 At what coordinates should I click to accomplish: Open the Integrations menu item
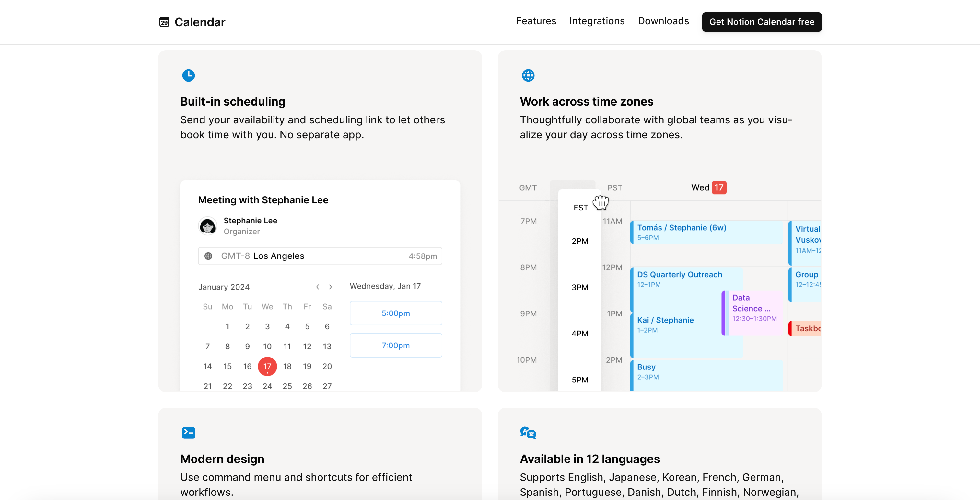pos(597,21)
